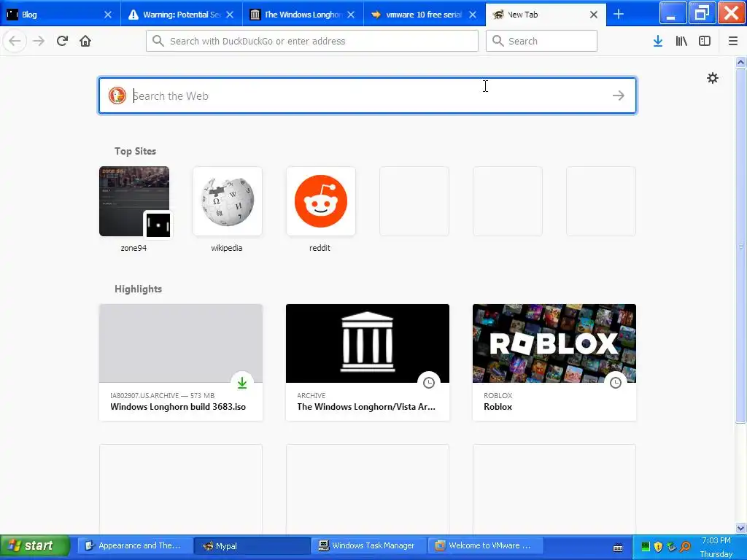
Task: Open the Library icon in the toolbar
Action: (x=681, y=41)
